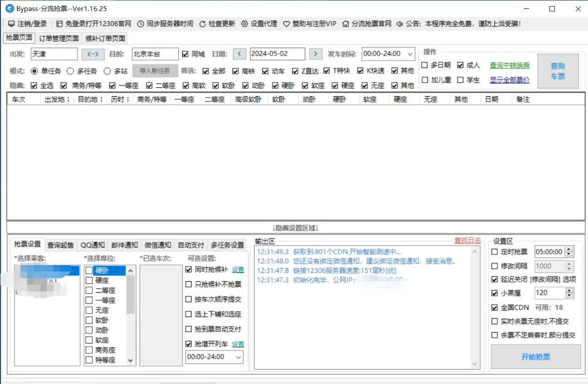Open 设置代理 via the gear icon
This screenshot has height=384, width=588.
(x=244, y=23)
